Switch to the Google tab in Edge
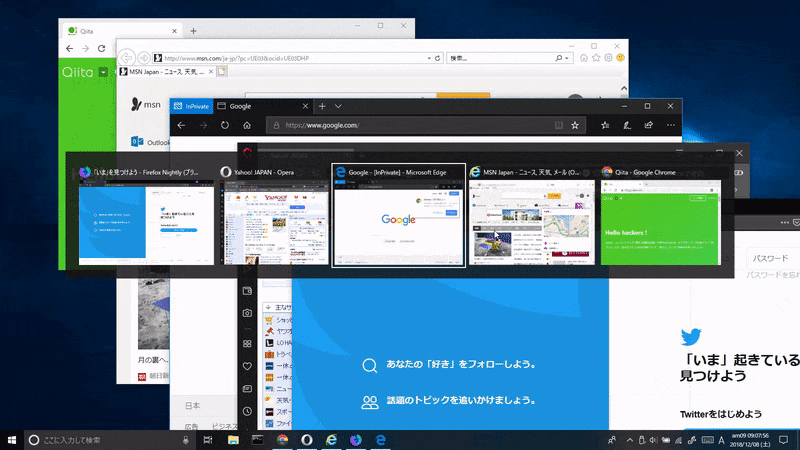The image size is (800, 450). pyautogui.click(x=263, y=106)
